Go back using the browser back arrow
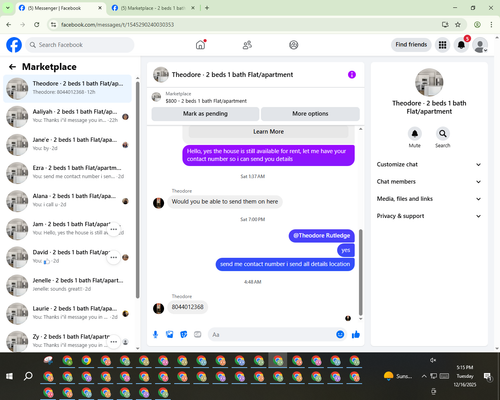Viewport: 500px width, 400px height. tap(9, 25)
